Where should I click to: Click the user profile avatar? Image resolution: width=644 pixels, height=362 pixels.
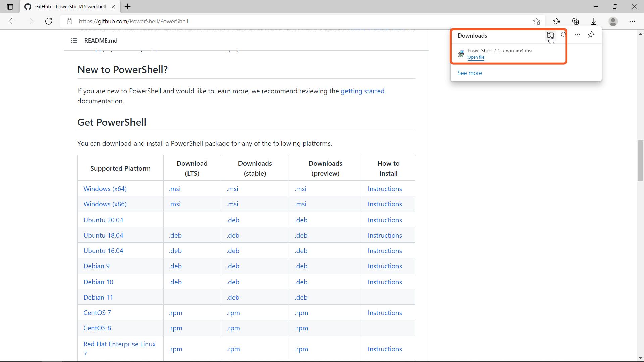coord(613,21)
